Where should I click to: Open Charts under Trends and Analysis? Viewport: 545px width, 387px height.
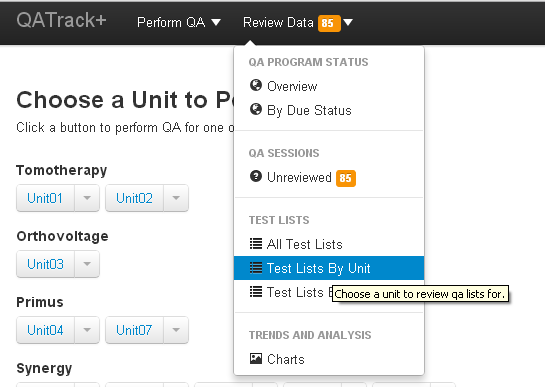[x=329, y=359]
